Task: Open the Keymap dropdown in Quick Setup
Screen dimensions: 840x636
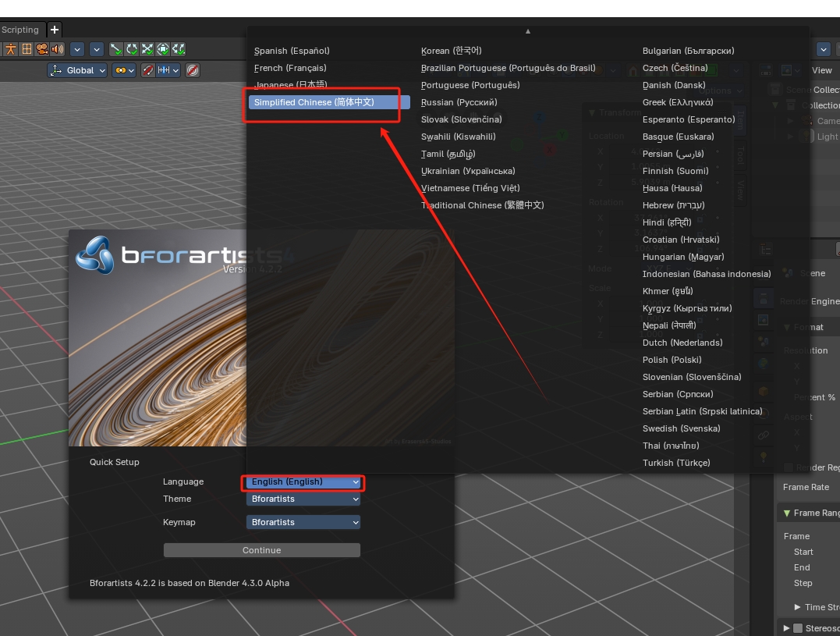Action: coord(303,522)
